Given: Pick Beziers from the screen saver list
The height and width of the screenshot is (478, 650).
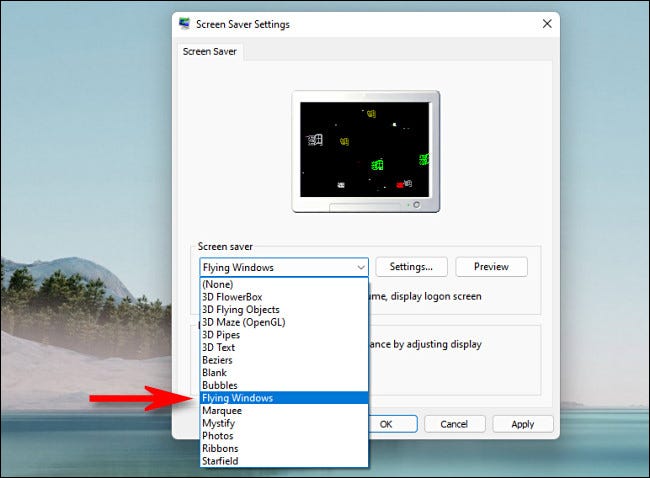Looking at the screenshot, I should tap(284, 360).
